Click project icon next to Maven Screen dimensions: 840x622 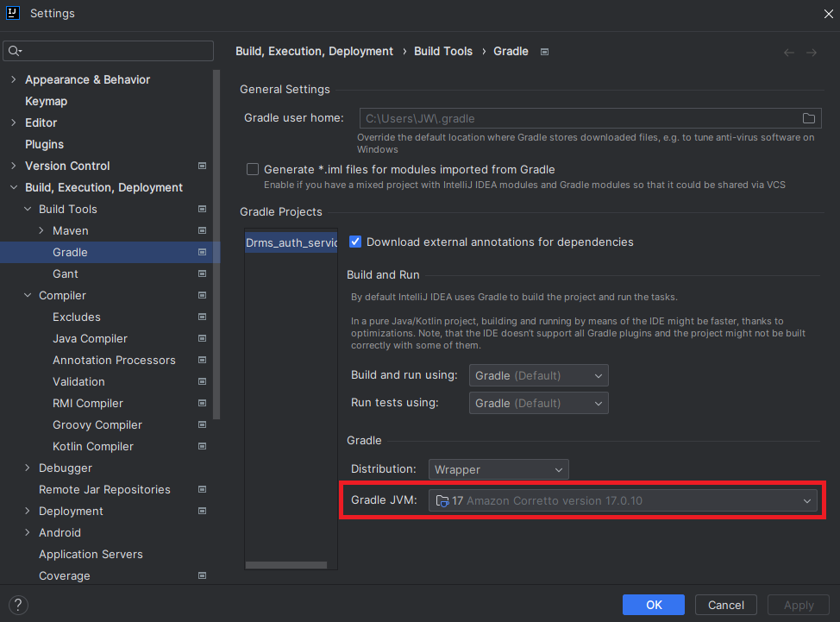202,230
